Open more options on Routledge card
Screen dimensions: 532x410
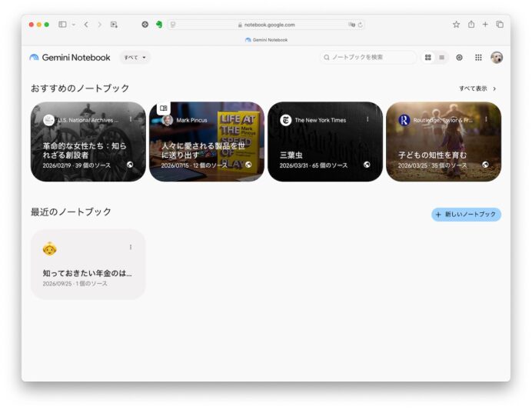click(x=486, y=119)
